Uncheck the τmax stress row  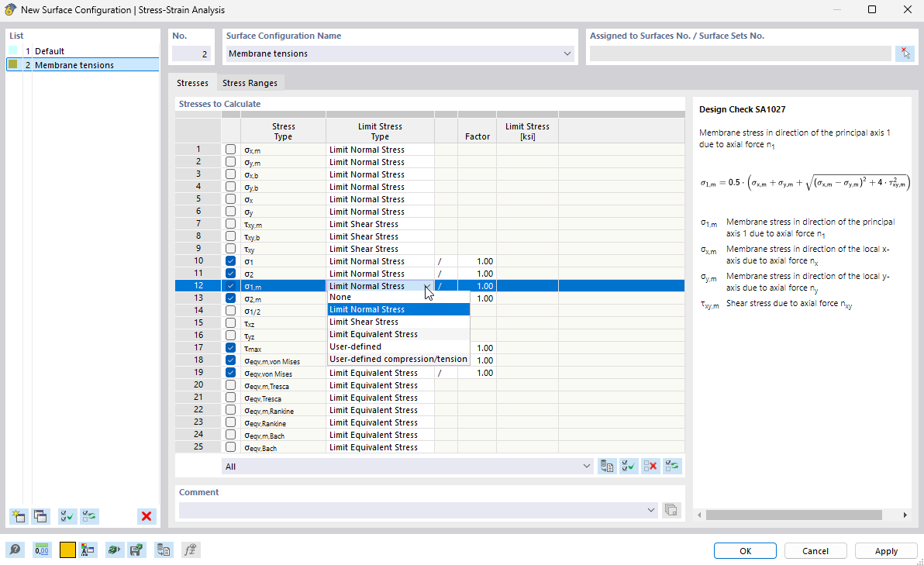tap(229, 347)
